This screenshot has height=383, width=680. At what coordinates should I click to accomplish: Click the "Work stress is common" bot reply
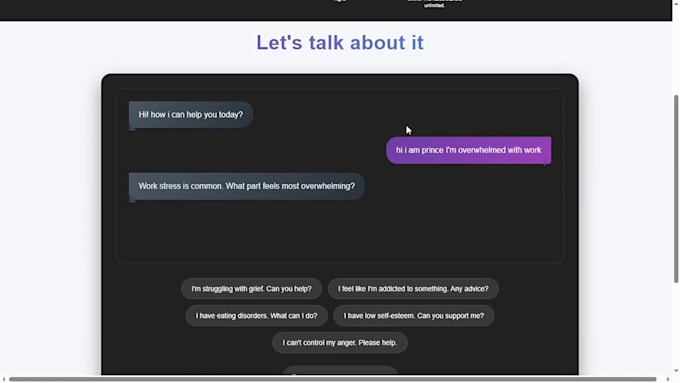pos(246,187)
